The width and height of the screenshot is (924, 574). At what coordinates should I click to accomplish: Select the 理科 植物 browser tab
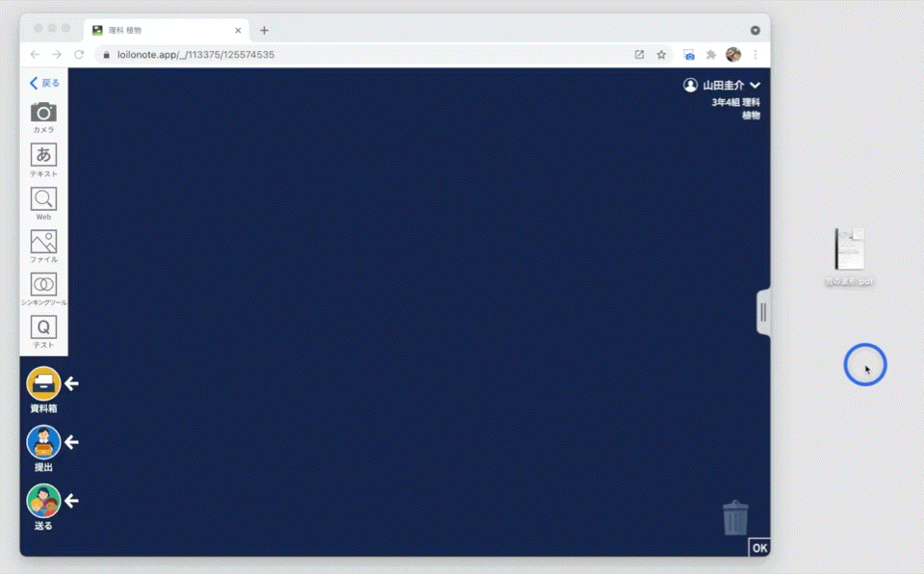(x=167, y=30)
